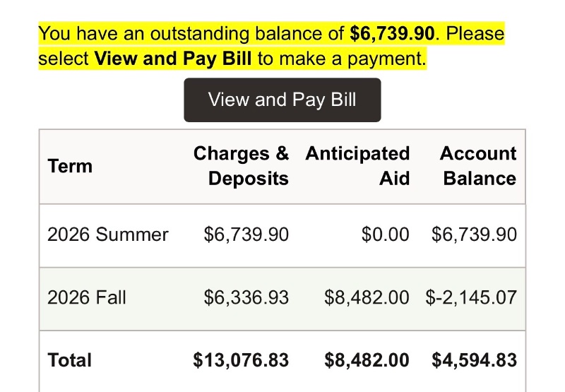
Task: Click the 2026 Summer account balance value
Action: pyautogui.click(x=474, y=234)
